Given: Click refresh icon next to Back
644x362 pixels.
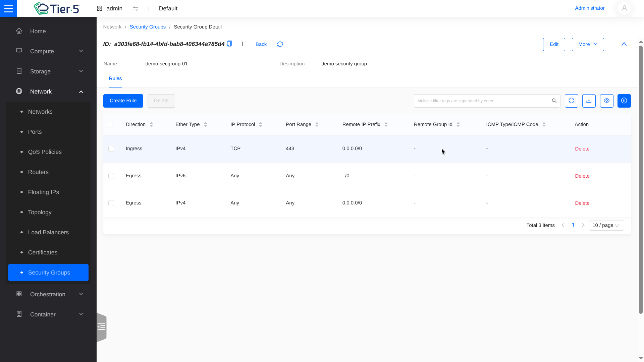Looking at the screenshot, I should pyautogui.click(x=280, y=44).
